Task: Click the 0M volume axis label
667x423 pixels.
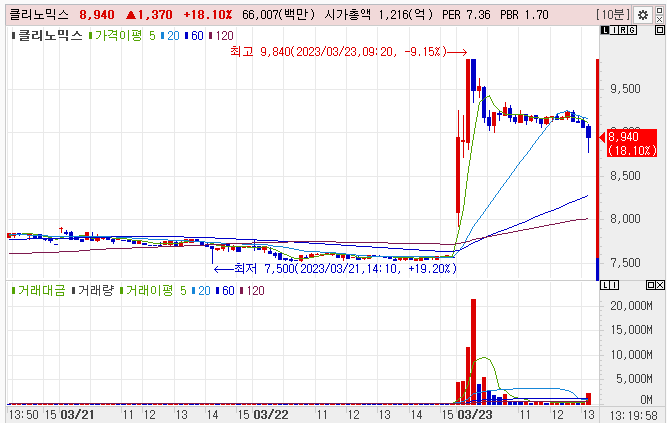Action: (646, 400)
